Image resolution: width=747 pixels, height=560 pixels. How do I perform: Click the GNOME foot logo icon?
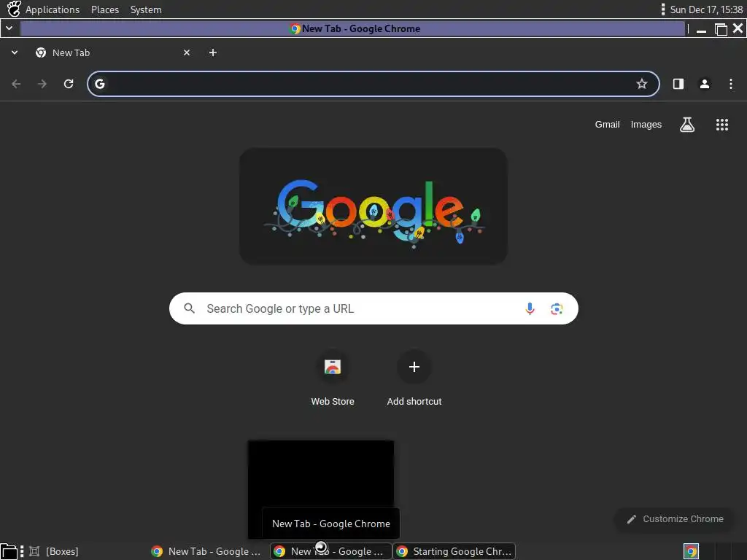point(14,9)
